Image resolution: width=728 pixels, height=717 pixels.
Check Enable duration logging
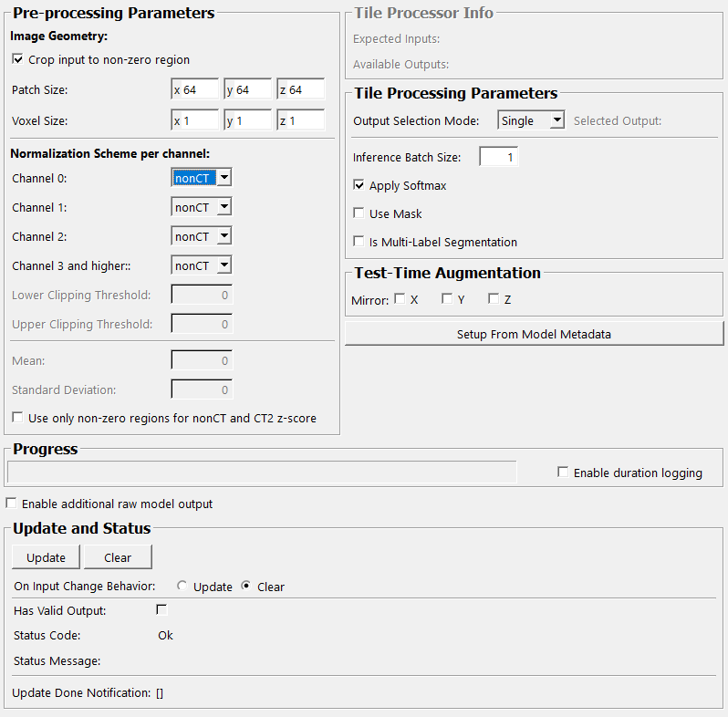pos(563,473)
